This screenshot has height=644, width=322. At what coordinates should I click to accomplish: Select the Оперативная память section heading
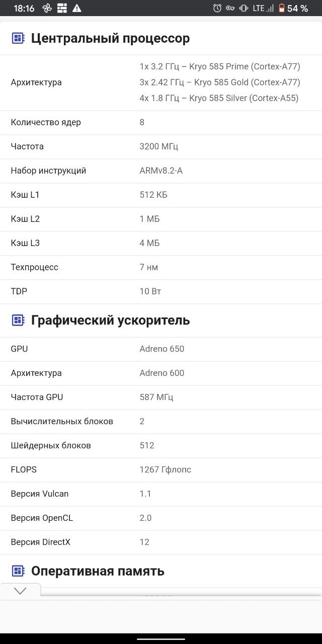tap(98, 571)
